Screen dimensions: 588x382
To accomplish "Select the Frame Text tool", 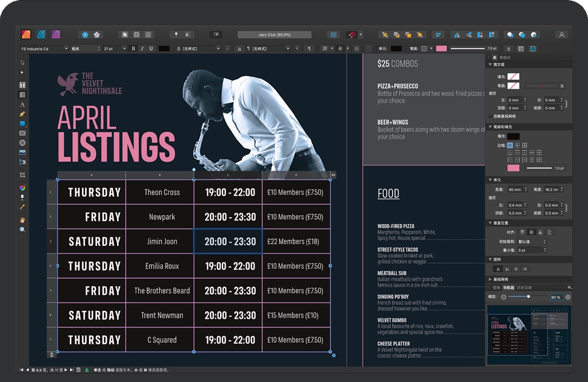I will (22, 85).
